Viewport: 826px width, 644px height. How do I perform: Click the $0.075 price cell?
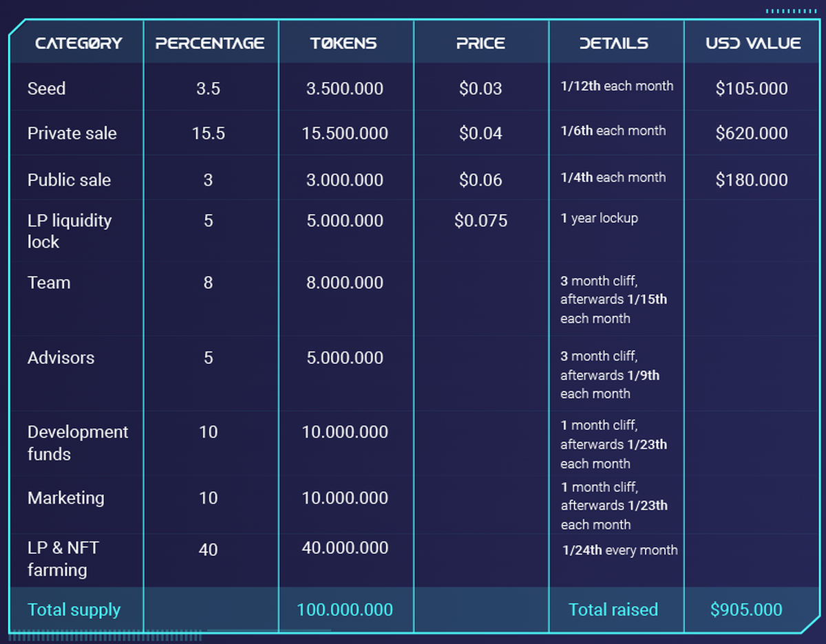[480, 221]
